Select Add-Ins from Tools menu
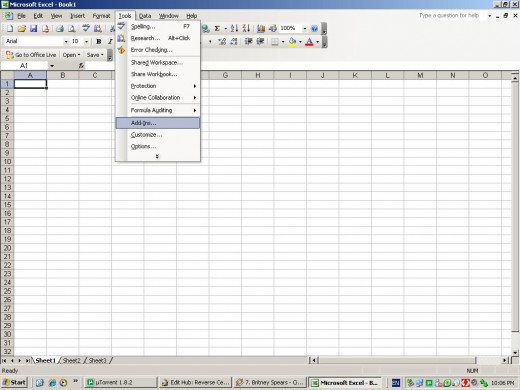Image resolution: width=520 pixels, height=390 pixels. 158,123
